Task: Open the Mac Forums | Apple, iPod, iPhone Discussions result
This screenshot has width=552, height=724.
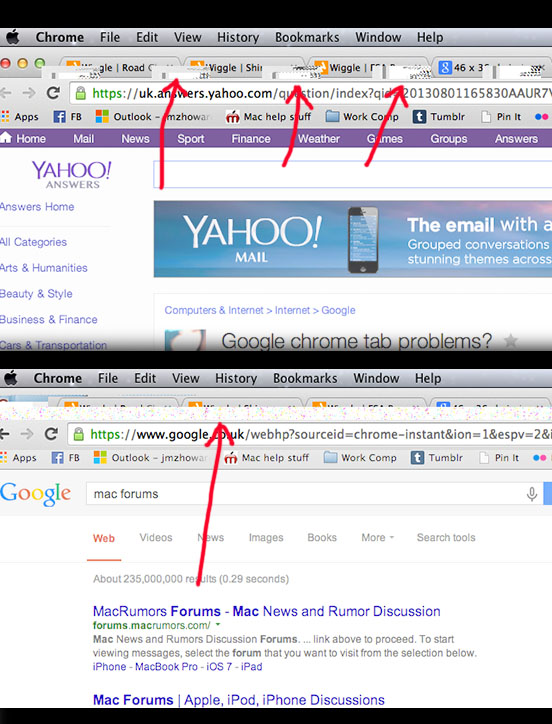Action: (239, 700)
